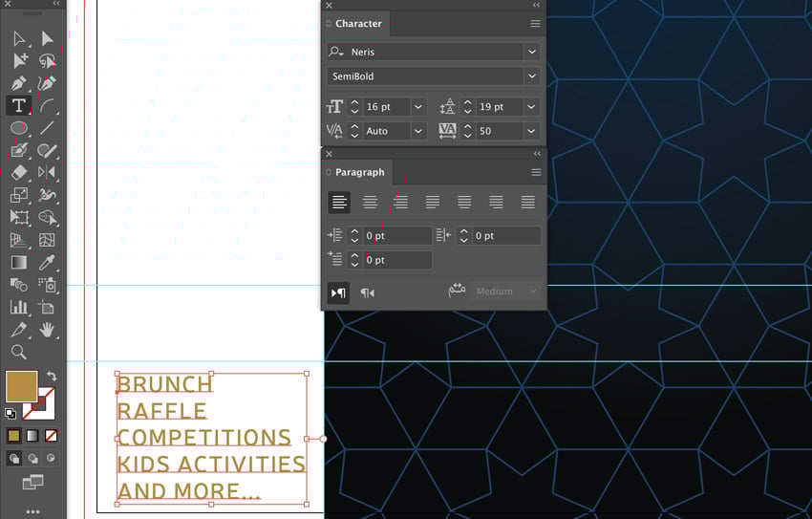Set left-to-right paragraph direction

coord(339,293)
